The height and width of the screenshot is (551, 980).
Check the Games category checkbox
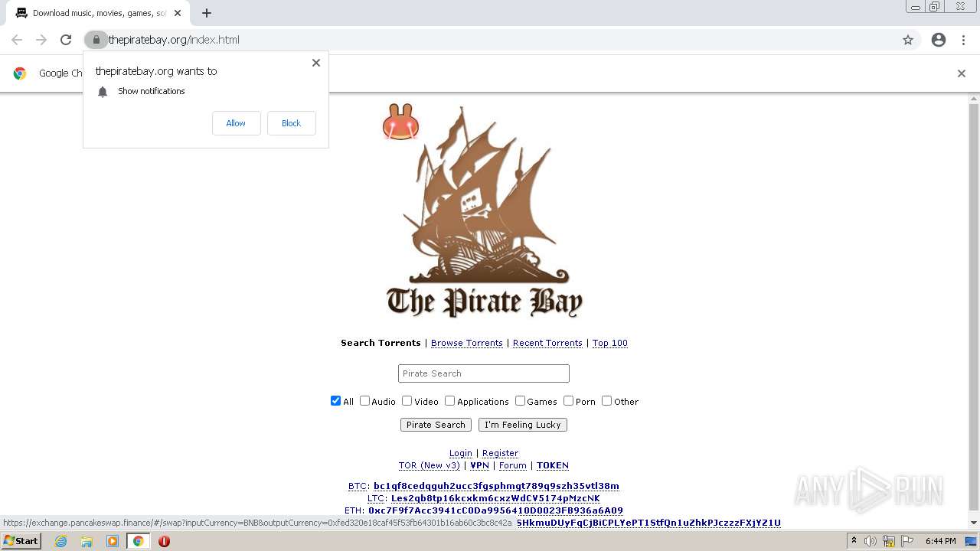pyautogui.click(x=520, y=401)
